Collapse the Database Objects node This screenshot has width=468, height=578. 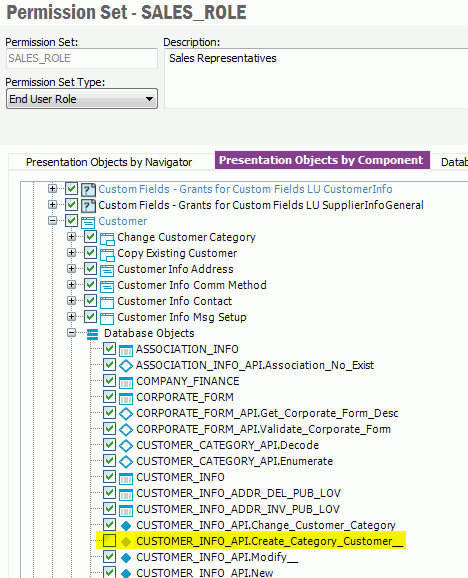tap(71, 333)
